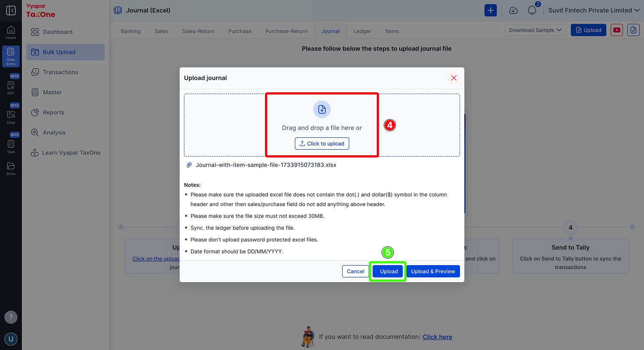Image resolution: width=644 pixels, height=350 pixels.
Task: Click the Upload button in the dialog
Action: pyautogui.click(x=389, y=271)
